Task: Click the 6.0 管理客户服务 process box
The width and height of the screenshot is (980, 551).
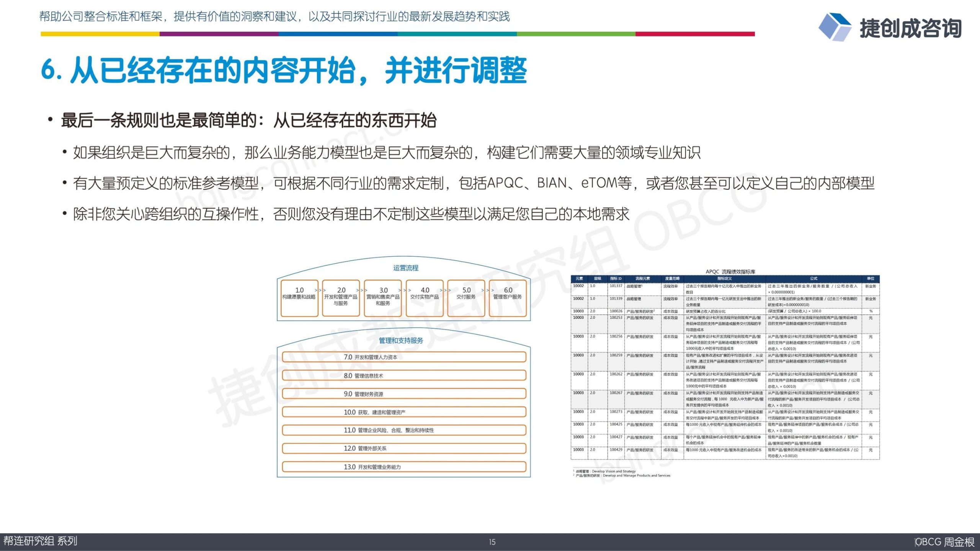Action: [x=508, y=298]
